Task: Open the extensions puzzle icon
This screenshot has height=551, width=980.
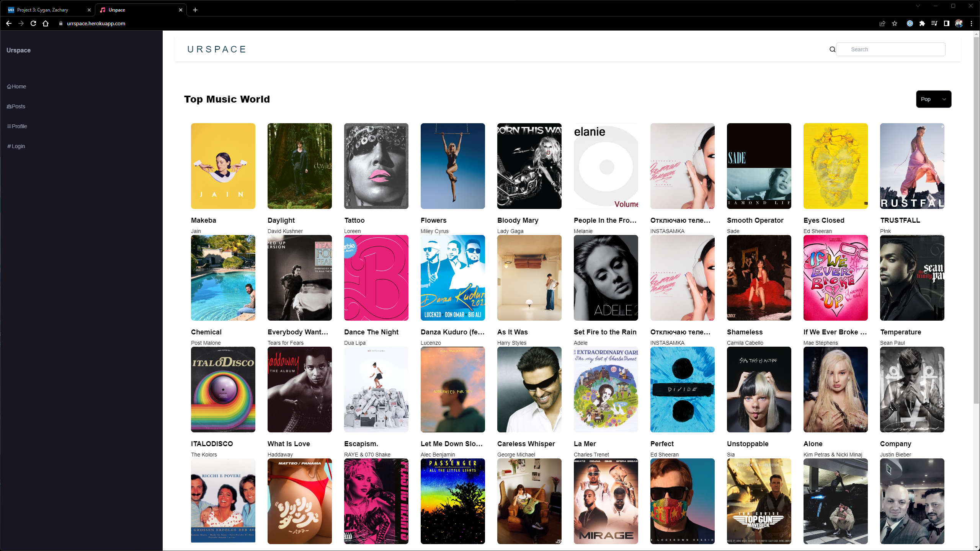Action: 922,23
